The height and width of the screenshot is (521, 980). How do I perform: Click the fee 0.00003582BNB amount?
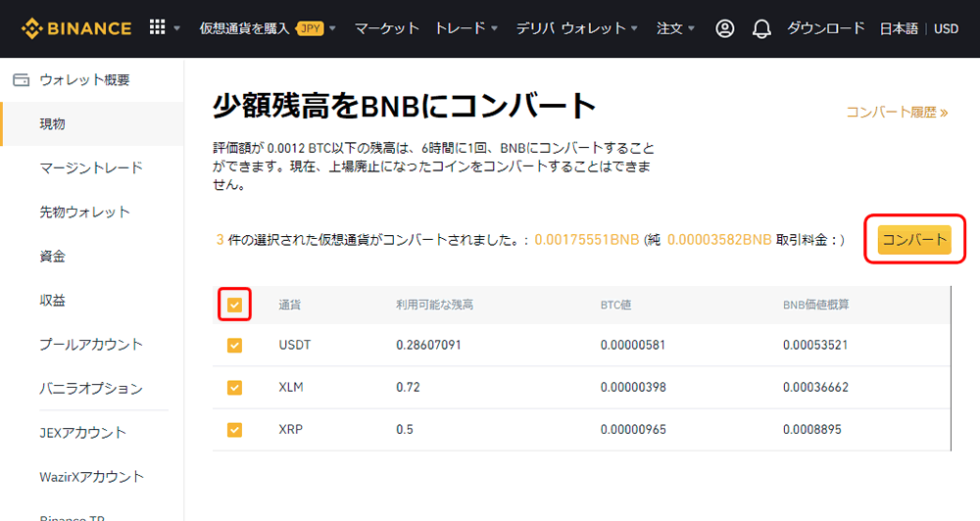click(x=719, y=240)
